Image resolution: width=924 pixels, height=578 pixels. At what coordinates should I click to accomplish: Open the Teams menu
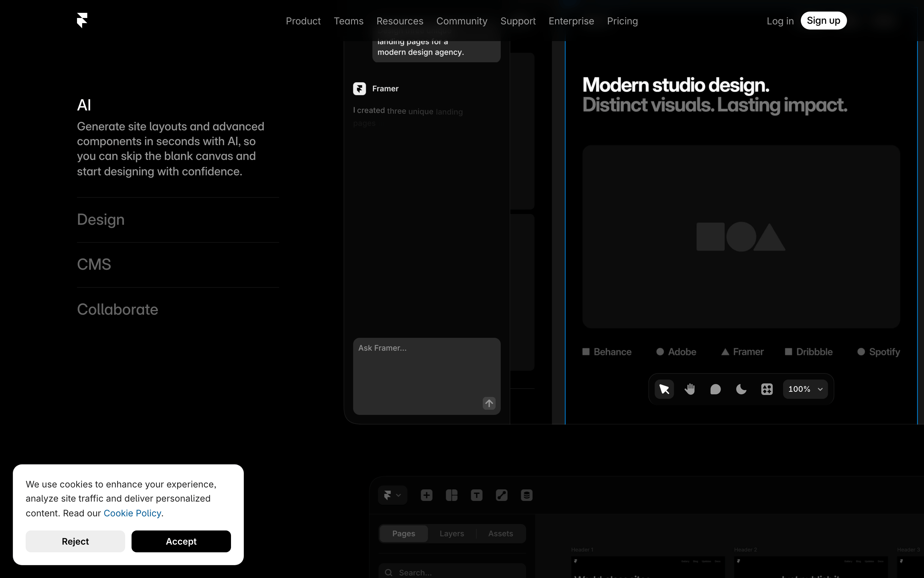(x=349, y=21)
